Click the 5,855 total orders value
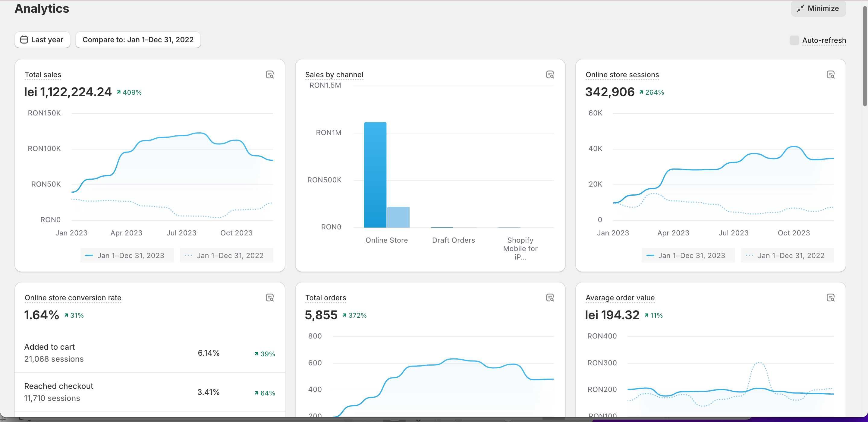 click(x=321, y=315)
